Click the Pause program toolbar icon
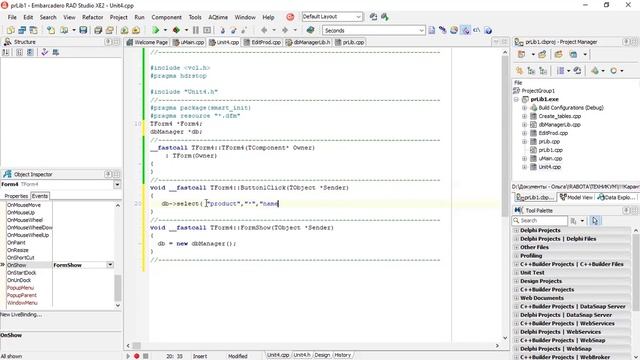Viewport: 640px width, 360px height. click(x=196, y=30)
